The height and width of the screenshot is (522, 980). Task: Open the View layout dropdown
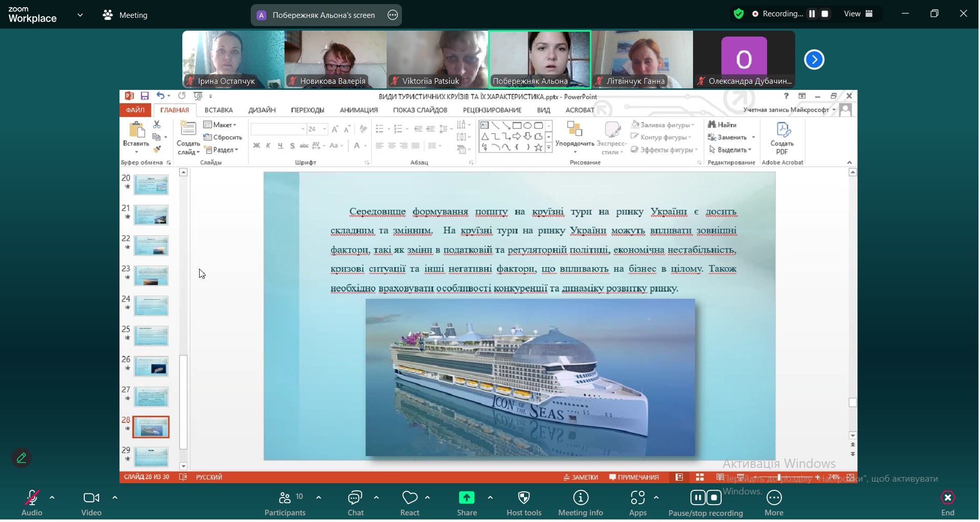[x=860, y=14]
